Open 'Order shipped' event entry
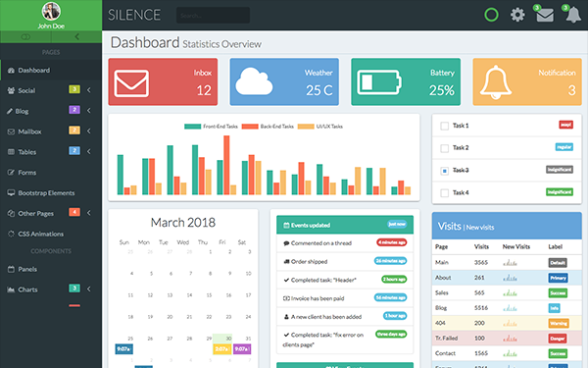 click(345, 261)
